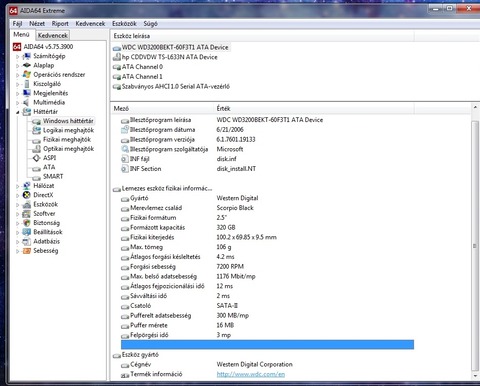Select the Cégnév row
This screenshot has height=386, width=480.
(267, 365)
